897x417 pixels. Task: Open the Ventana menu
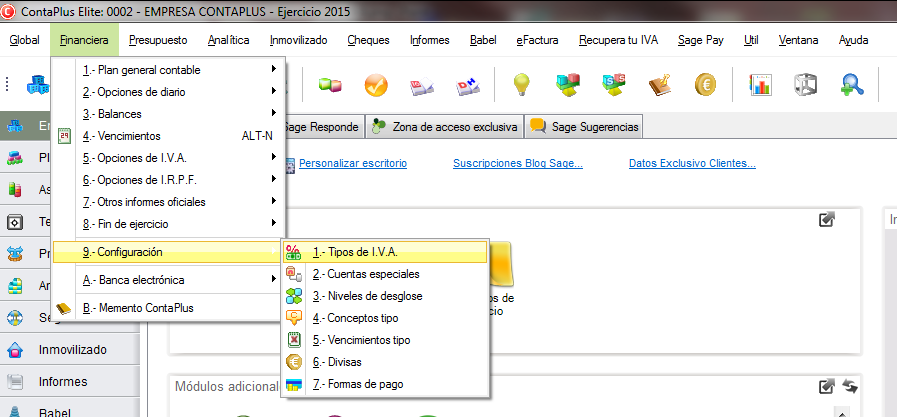pos(799,40)
